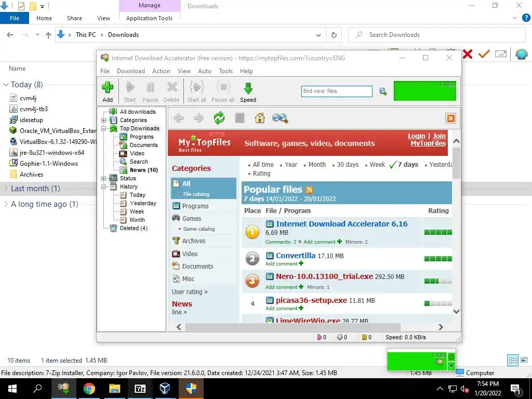This screenshot has width=532, height=399.
Task: Expand the Categories tree node
Action: pyautogui.click(x=103, y=120)
